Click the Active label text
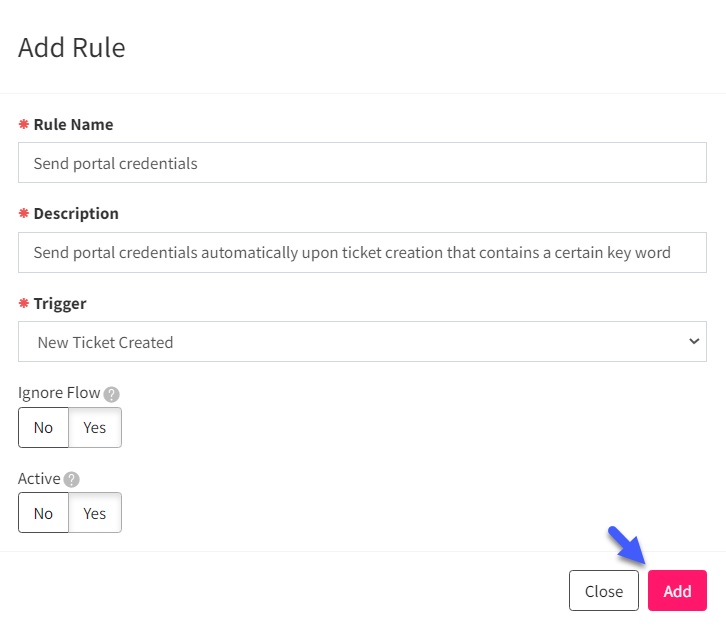Image resolution: width=726 pixels, height=629 pixels. (39, 478)
